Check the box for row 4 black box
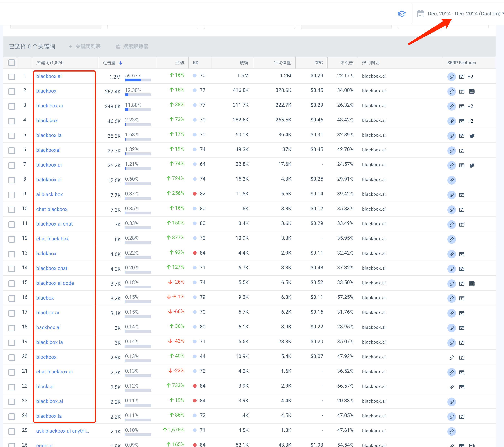This screenshot has height=447, width=504. tap(12, 121)
